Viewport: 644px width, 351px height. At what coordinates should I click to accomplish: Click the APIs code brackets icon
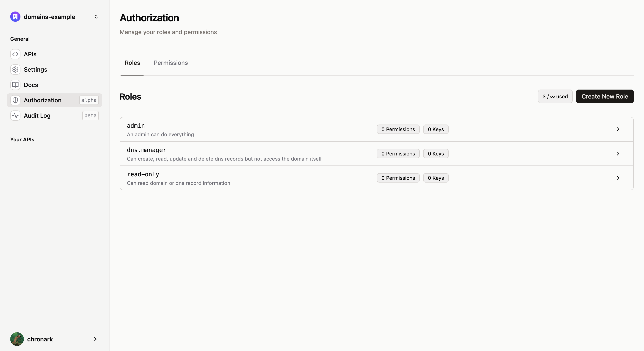15,54
